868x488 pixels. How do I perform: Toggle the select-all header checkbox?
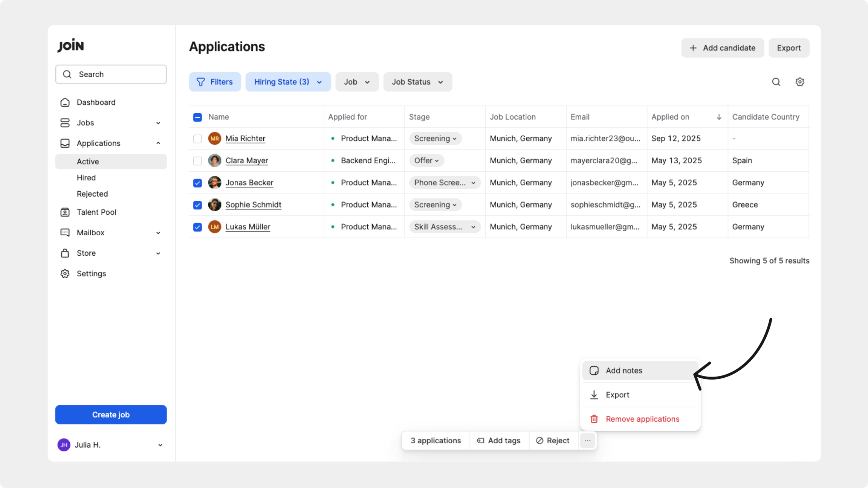(x=197, y=117)
